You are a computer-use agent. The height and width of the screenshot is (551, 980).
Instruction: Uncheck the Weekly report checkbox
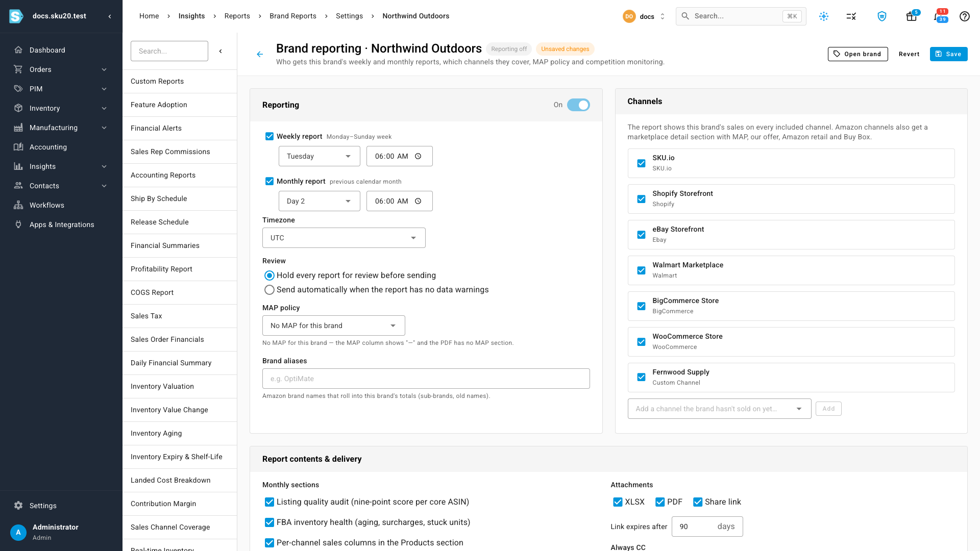tap(269, 136)
